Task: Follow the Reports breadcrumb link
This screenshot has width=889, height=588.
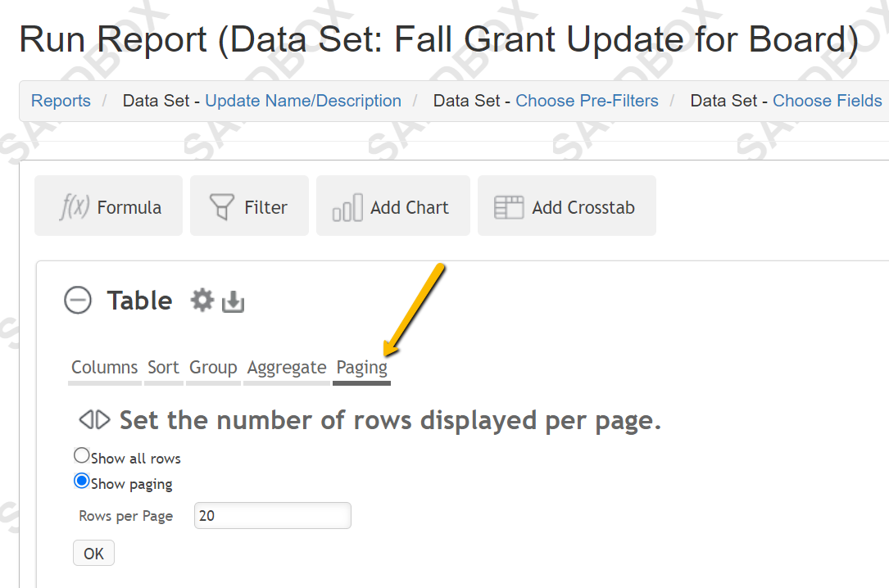Action: click(x=61, y=101)
